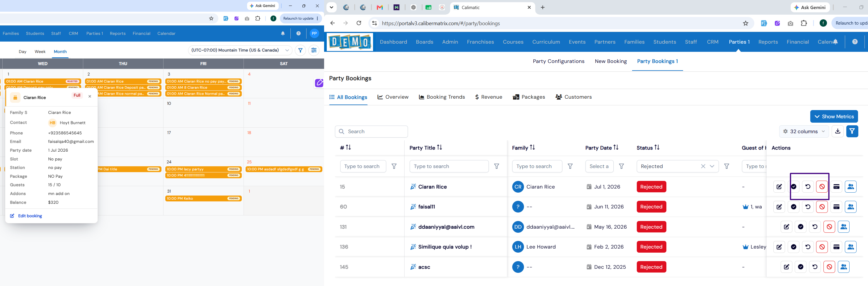Open a new browser tab
The image size is (868, 286).
pyautogui.click(x=542, y=7)
